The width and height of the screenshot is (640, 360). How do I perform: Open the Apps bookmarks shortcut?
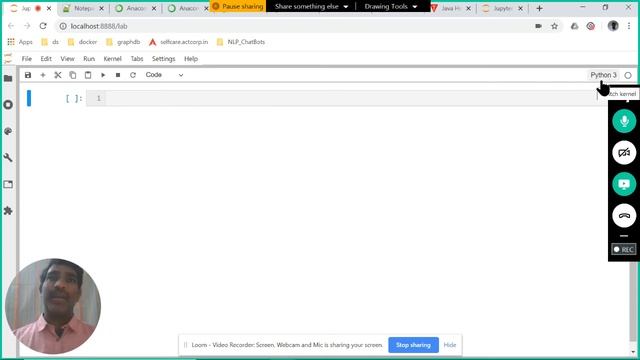pyautogui.click(x=20, y=42)
